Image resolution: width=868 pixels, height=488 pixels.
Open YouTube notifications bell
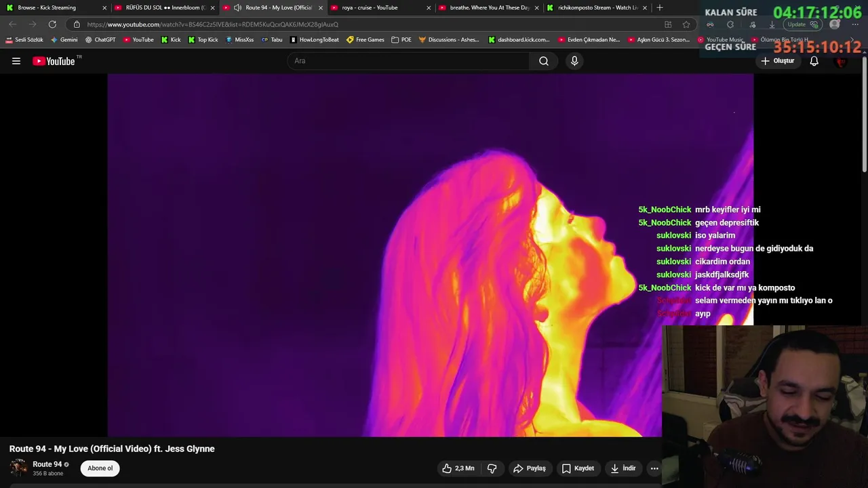point(814,61)
